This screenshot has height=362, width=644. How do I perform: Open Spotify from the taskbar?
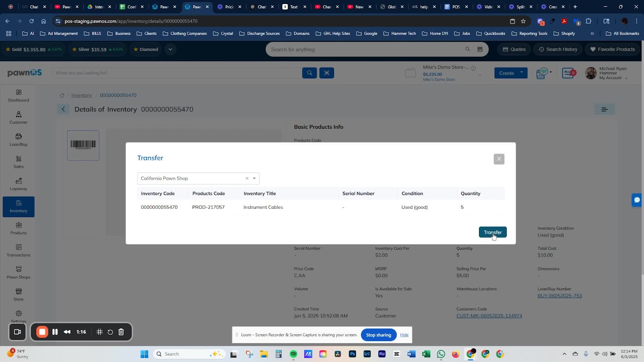(x=293, y=354)
